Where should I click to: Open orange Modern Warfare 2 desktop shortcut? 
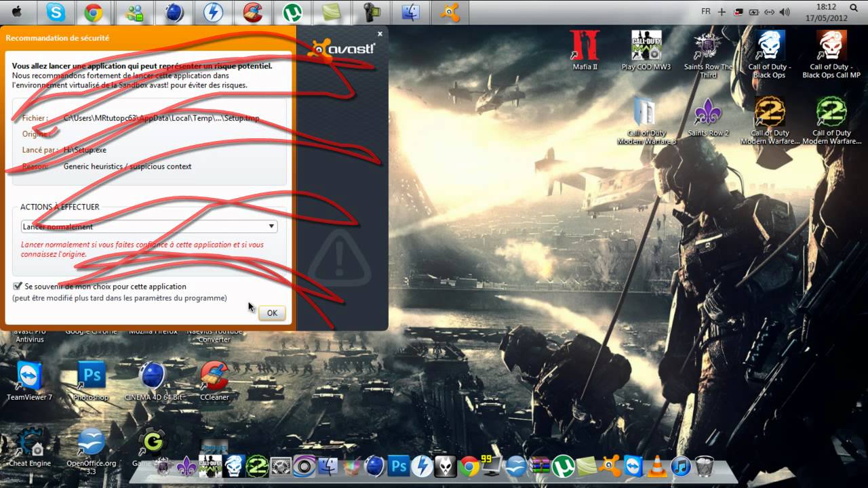(769, 121)
